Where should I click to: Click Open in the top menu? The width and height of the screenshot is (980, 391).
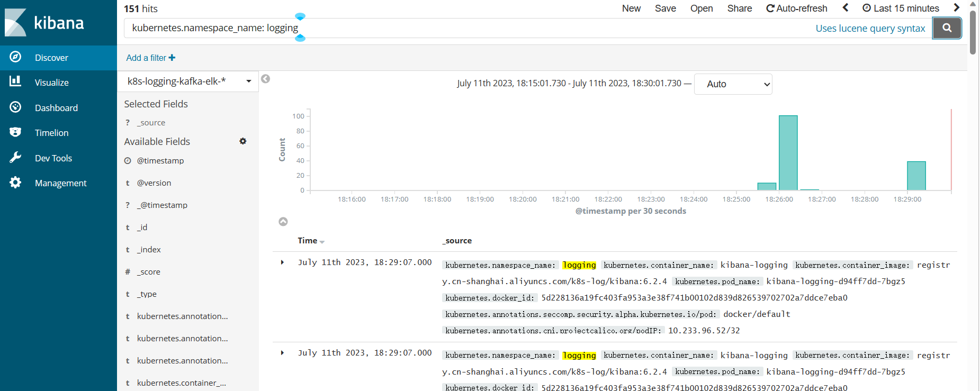click(x=702, y=8)
